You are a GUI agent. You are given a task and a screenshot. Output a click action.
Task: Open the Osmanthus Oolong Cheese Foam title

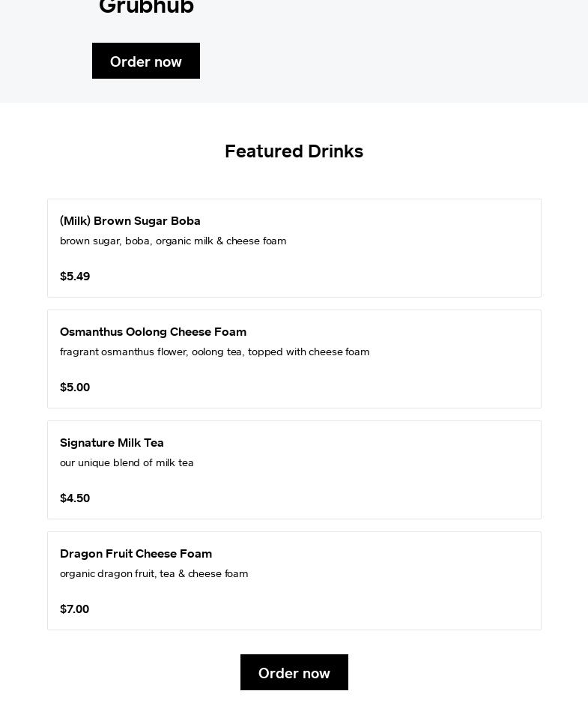click(153, 332)
